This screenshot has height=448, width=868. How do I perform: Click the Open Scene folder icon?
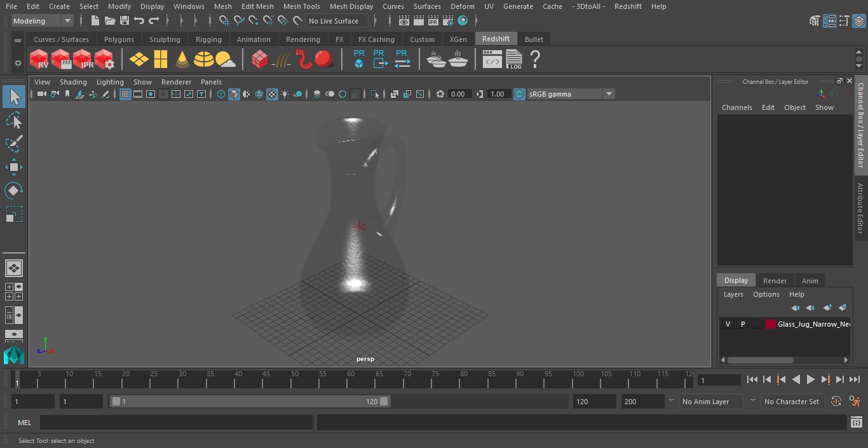coord(109,21)
